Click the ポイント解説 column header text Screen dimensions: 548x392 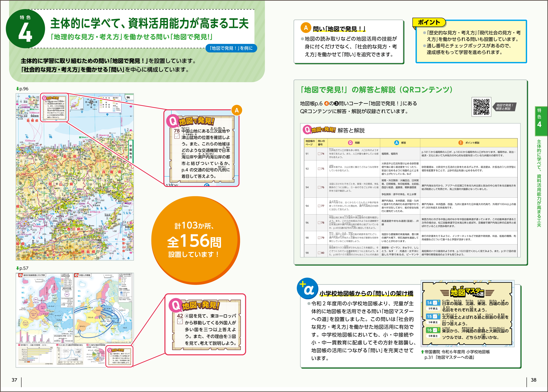[x=472, y=143]
